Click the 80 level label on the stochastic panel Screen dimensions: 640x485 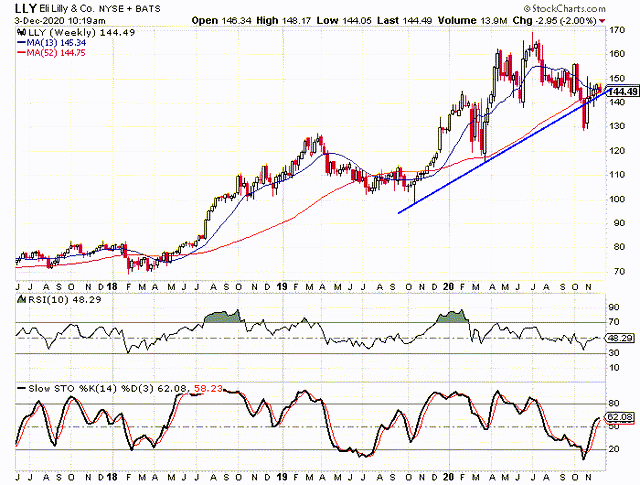614,404
